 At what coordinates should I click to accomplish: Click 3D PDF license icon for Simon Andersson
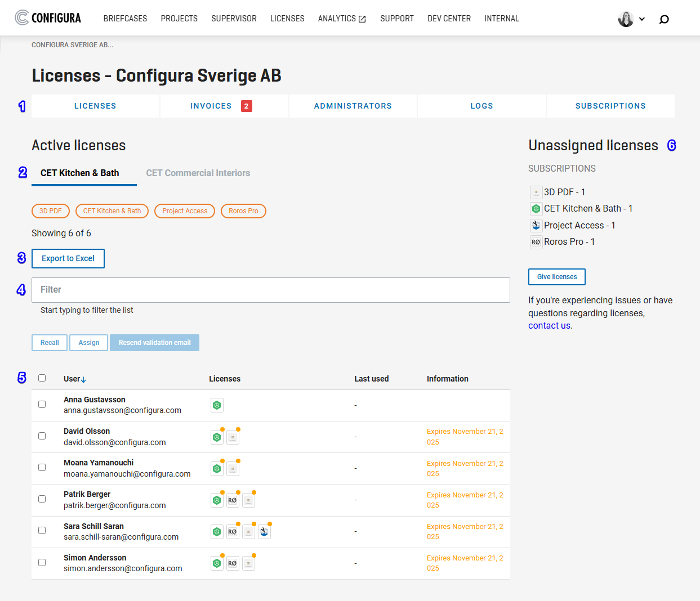point(248,563)
